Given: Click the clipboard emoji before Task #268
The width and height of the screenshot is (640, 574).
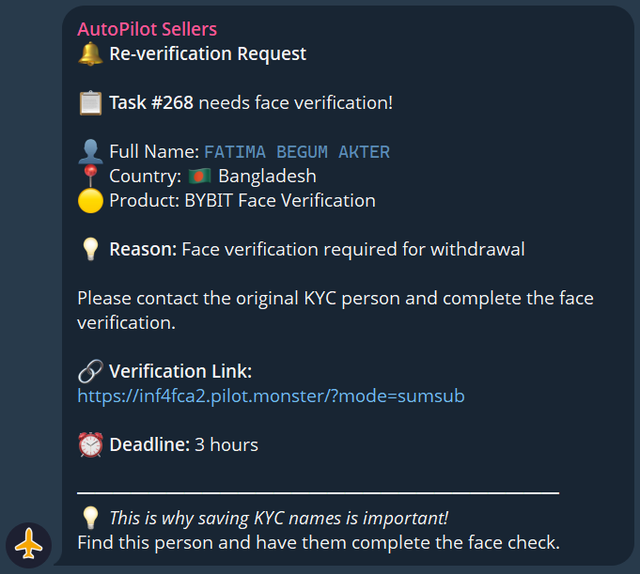Looking at the screenshot, I should (90, 102).
